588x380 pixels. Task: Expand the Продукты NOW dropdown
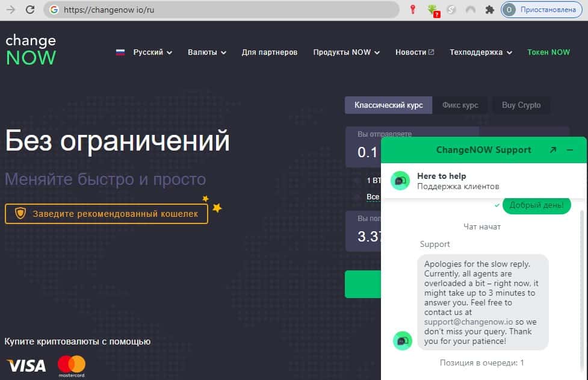pyautogui.click(x=347, y=52)
